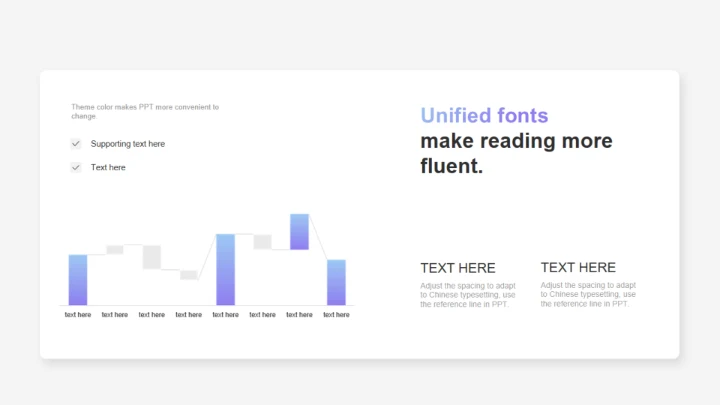The image size is (720, 405).
Task: Click the "text here" axis label under the first bar
Action: point(78,315)
